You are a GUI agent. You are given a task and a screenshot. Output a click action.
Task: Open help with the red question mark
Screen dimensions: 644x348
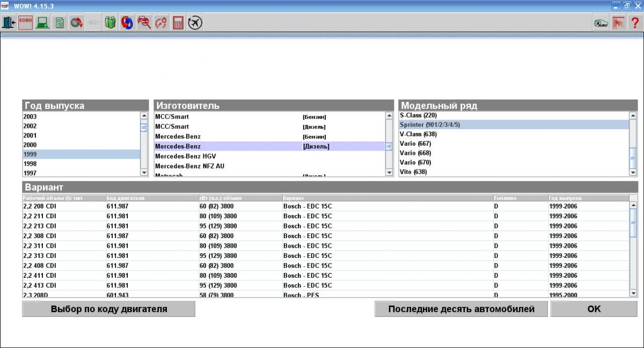[635, 23]
